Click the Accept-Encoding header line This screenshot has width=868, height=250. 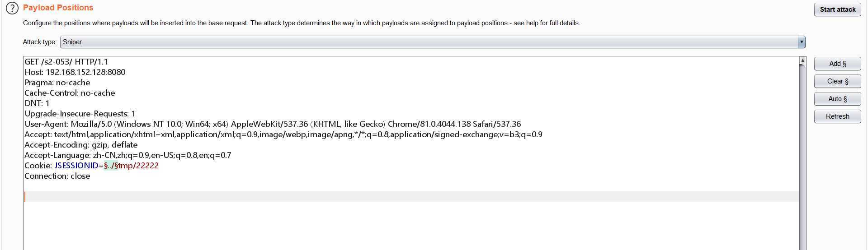pos(81,145)
